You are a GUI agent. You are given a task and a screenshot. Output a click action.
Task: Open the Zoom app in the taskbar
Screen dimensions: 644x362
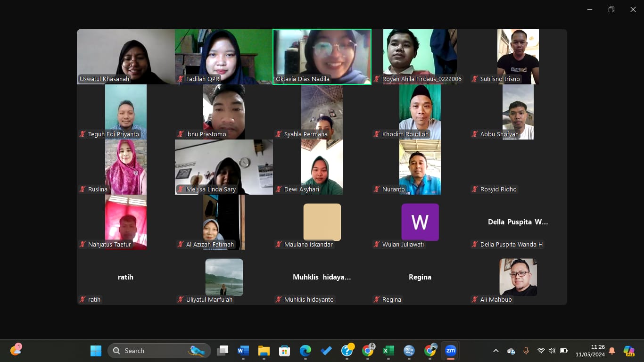pos(451,351)
